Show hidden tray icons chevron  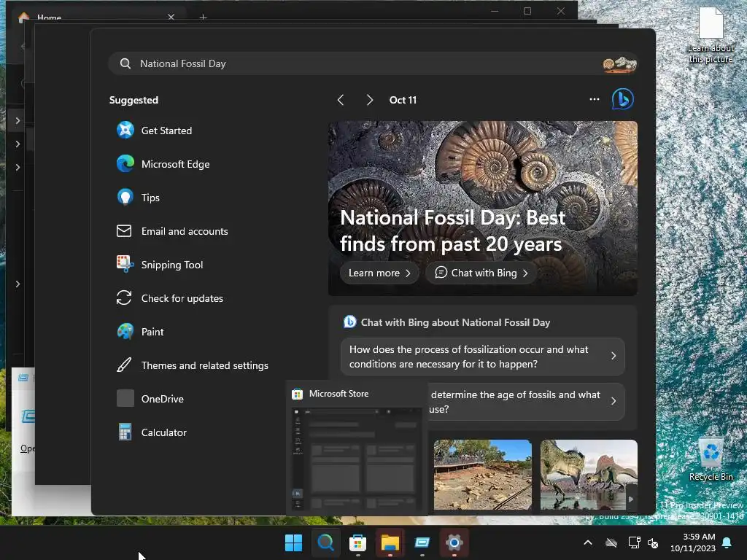[x=588, y=542]
